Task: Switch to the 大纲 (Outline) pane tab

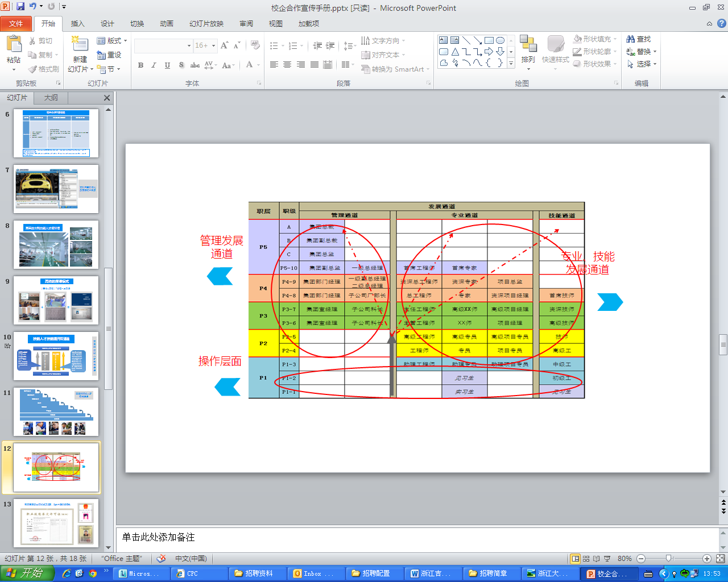Action: click(x=51, y=98)
